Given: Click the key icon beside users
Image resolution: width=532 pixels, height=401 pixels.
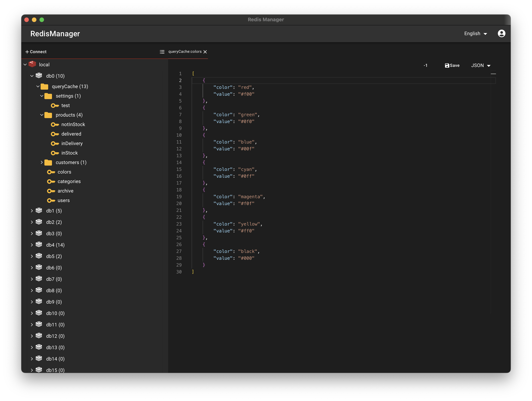Looking at the screenshot, I should [x=51, y=200].
